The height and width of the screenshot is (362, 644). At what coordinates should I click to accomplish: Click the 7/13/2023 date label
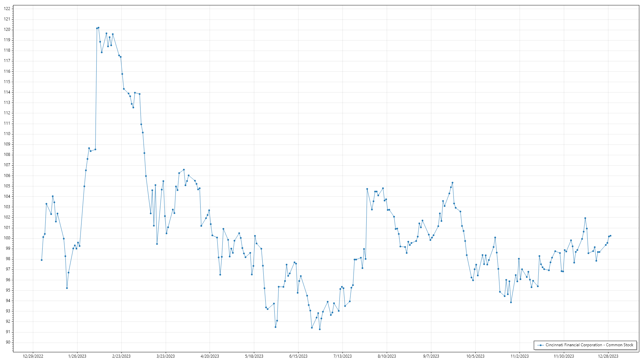click(342, 356)
